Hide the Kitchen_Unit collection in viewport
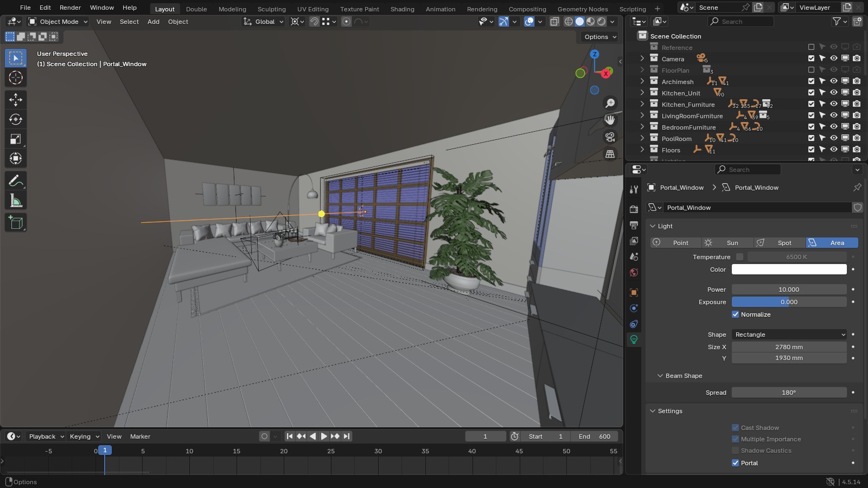 coord(834,93)
